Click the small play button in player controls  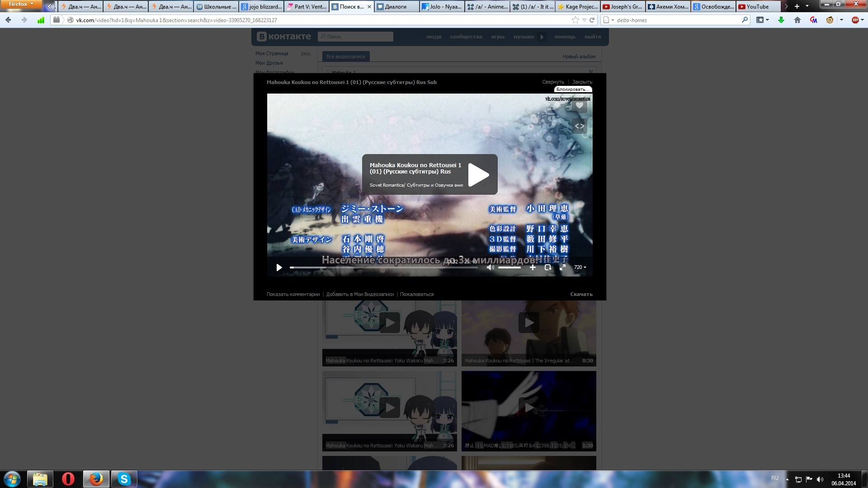(279, 267)
